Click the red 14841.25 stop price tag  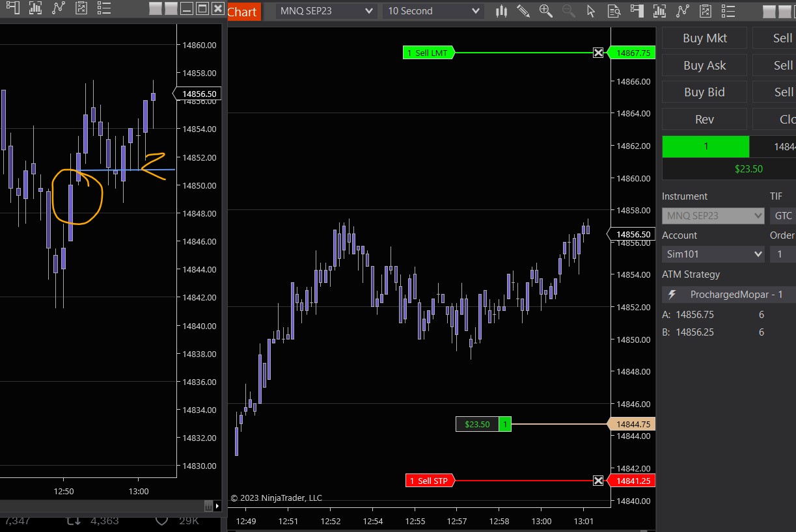[632, 481]
